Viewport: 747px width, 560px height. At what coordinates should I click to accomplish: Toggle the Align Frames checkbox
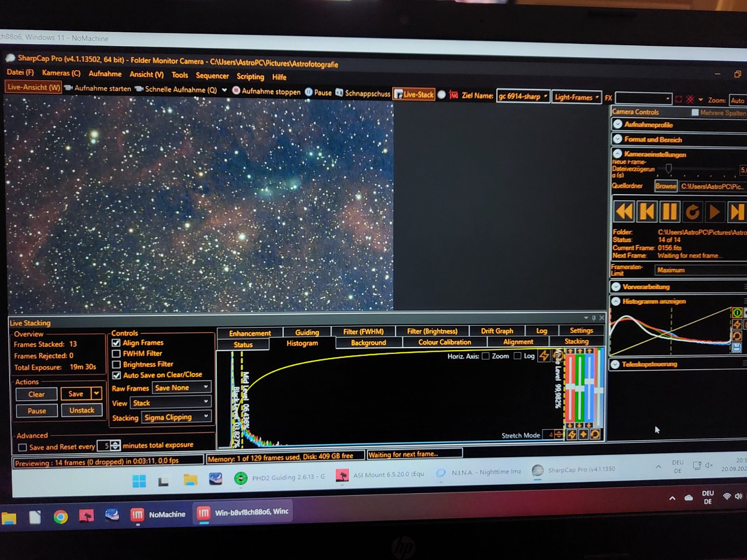(x=116, y=343)
